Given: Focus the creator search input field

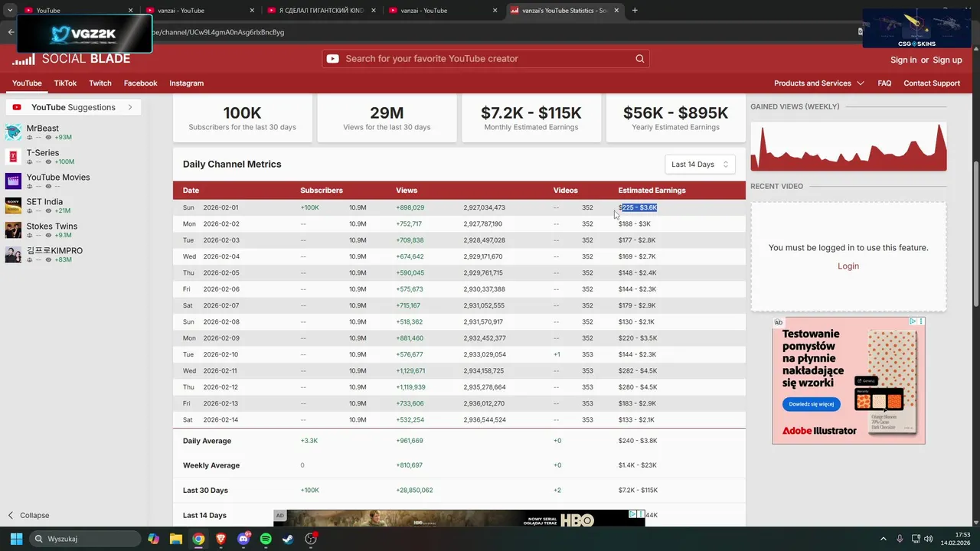Looking at the screenshot, I should click(x=486, y=59).
